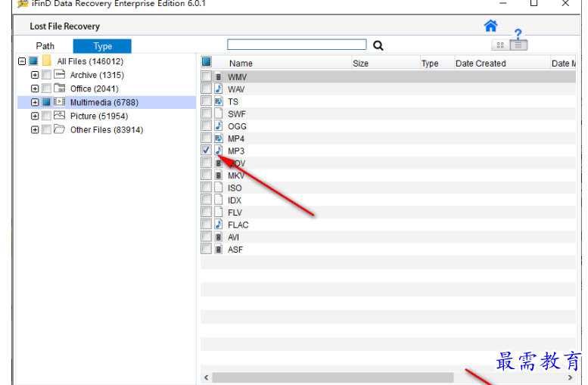Check the FLAC row checkbox
Viewport: 588px width, 385px height.
click(207, 224)
